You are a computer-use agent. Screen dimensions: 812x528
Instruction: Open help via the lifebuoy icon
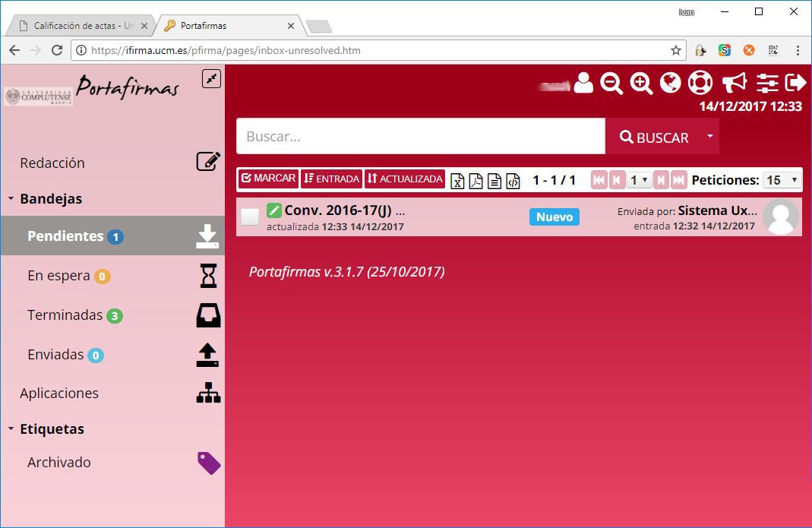[x=700, y=82]
